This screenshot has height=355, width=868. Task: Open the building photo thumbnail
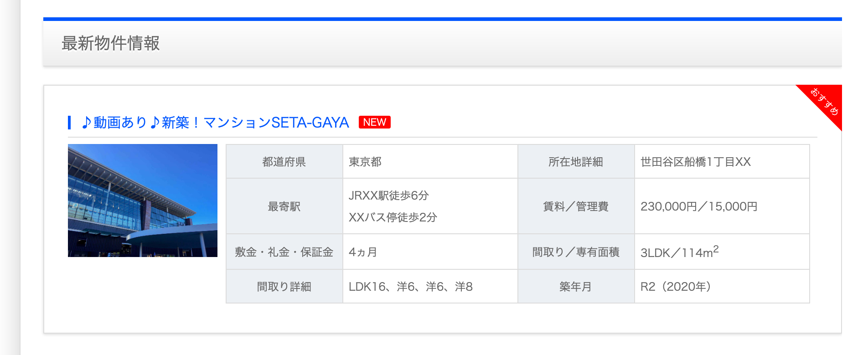click(143, 201)
